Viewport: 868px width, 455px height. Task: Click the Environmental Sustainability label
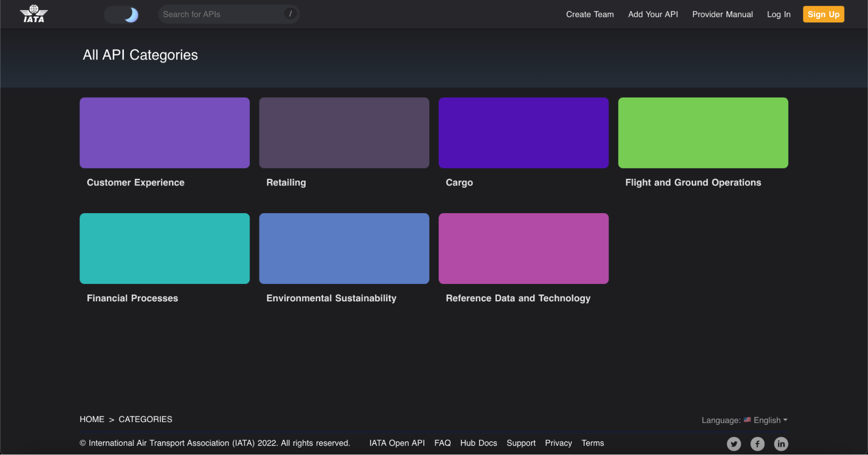(x=331, y=298)
